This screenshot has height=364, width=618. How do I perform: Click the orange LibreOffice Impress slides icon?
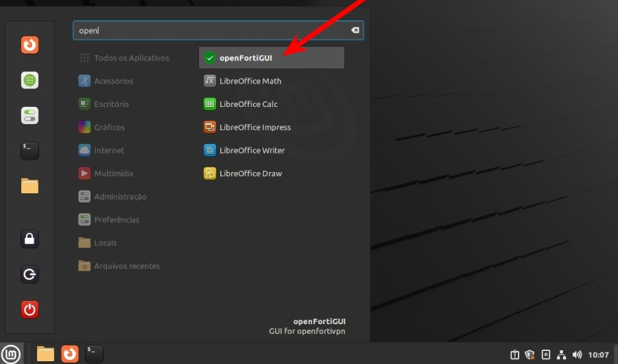click(210, 128)
